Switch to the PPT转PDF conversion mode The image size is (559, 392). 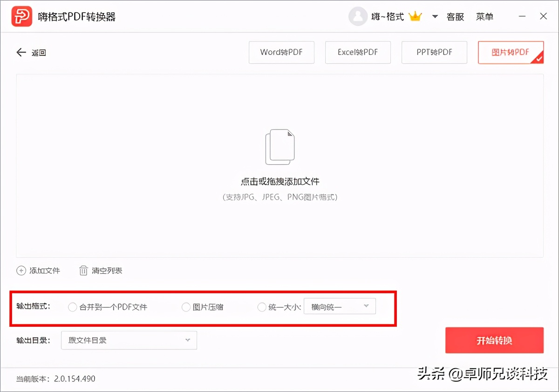434,52
